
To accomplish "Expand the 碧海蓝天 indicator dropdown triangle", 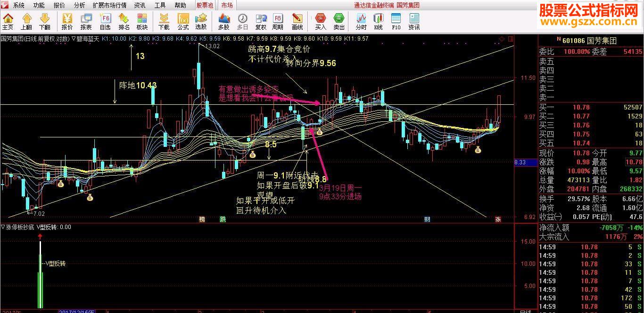I will coord(74,39).
